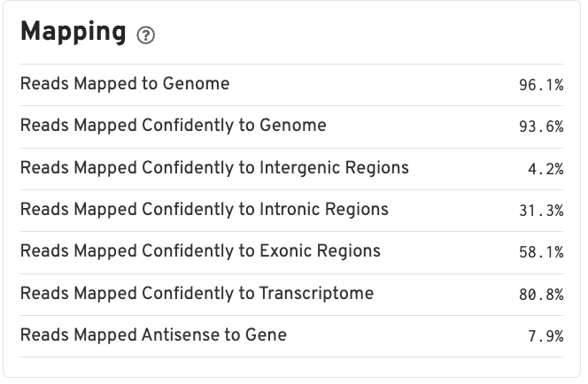Click the word Transcriptome in the table

(316, 294)
